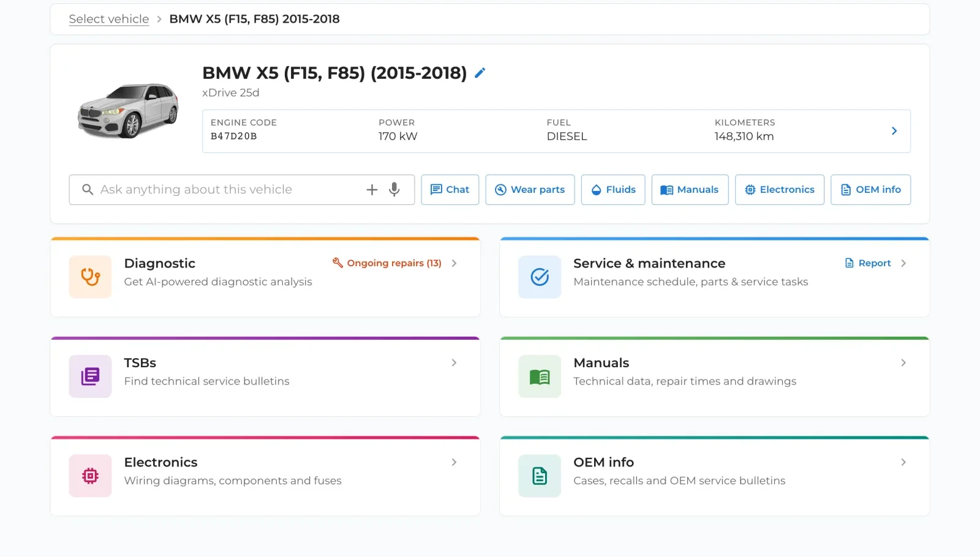Open the Diagnostic card title
This screenshot has width=980, height=557.
tap(160, 263)
